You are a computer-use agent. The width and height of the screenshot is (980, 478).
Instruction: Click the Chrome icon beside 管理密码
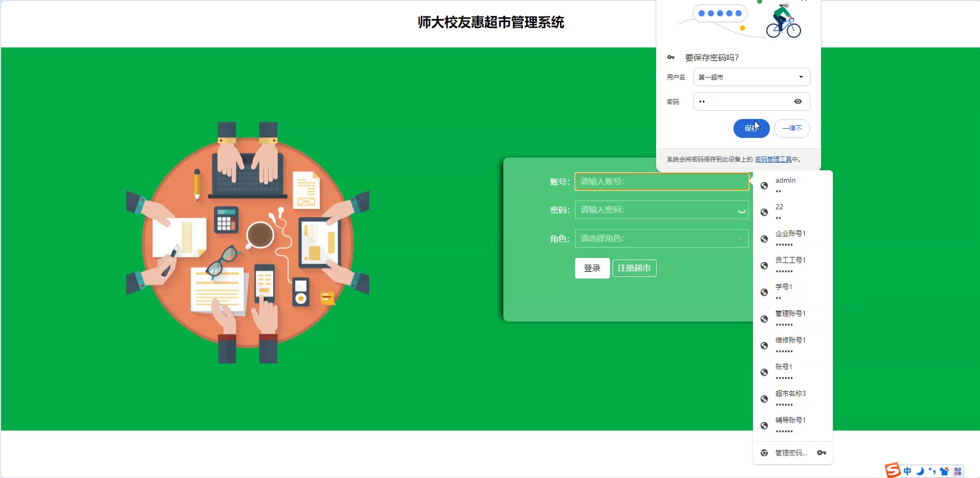click(x=764, y=453)
